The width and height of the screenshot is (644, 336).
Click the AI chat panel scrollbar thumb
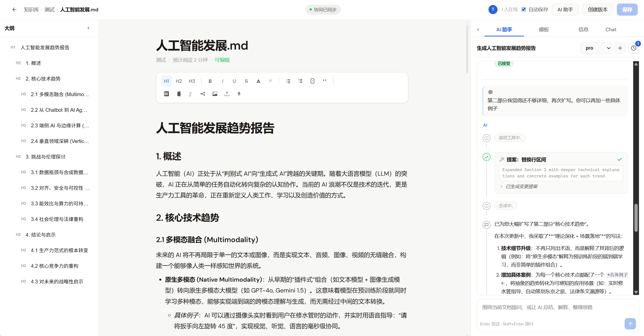coord(636,218)
